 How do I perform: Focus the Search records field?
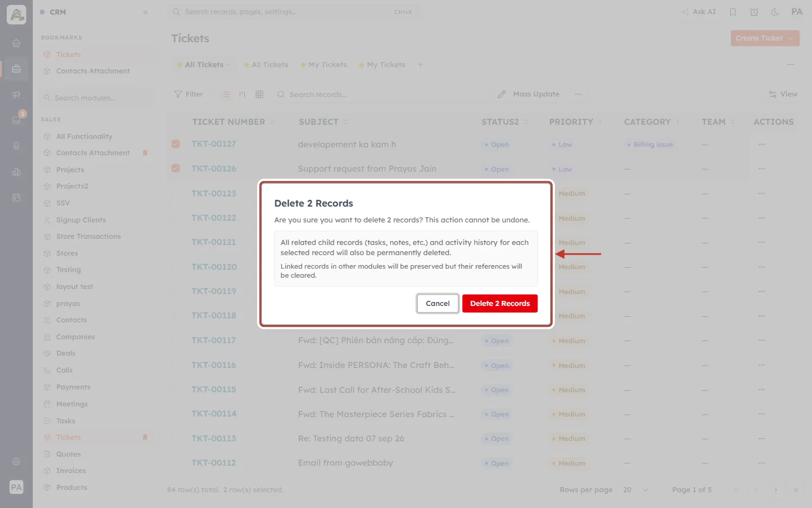coord(381,94)
